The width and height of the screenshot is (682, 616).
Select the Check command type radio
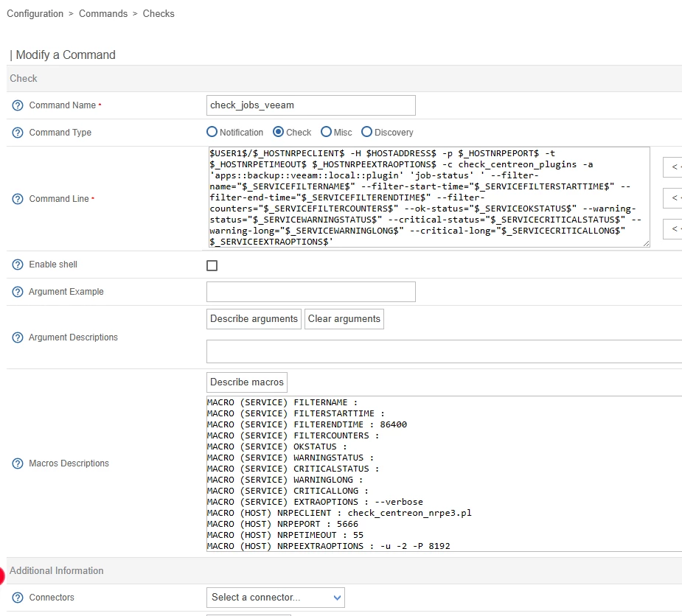(279, 132)
